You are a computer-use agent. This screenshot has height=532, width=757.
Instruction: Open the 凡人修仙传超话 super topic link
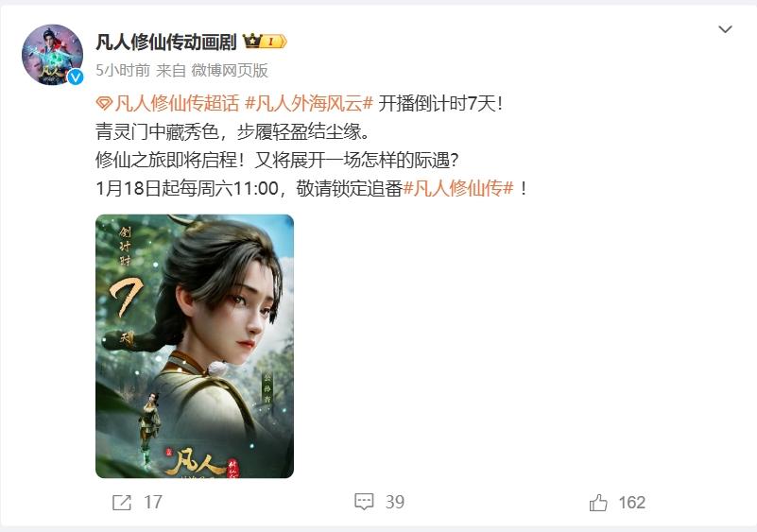[x=177, y=103]
